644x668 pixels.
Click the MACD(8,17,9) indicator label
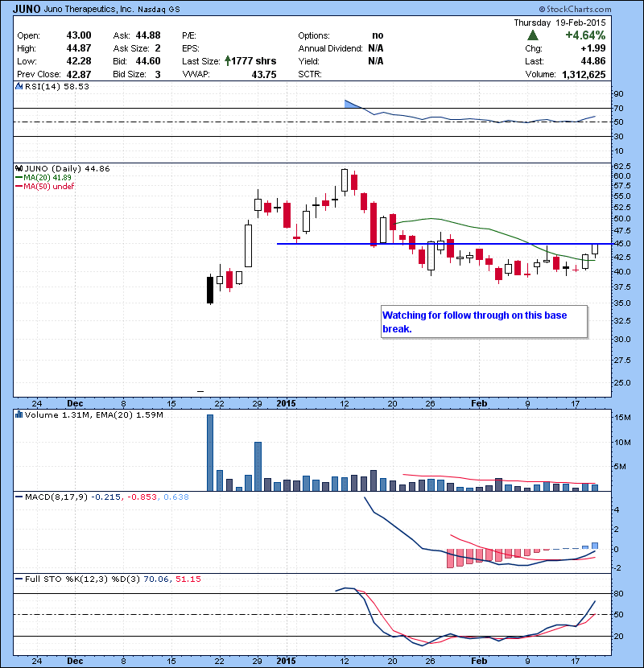[56, 497]
